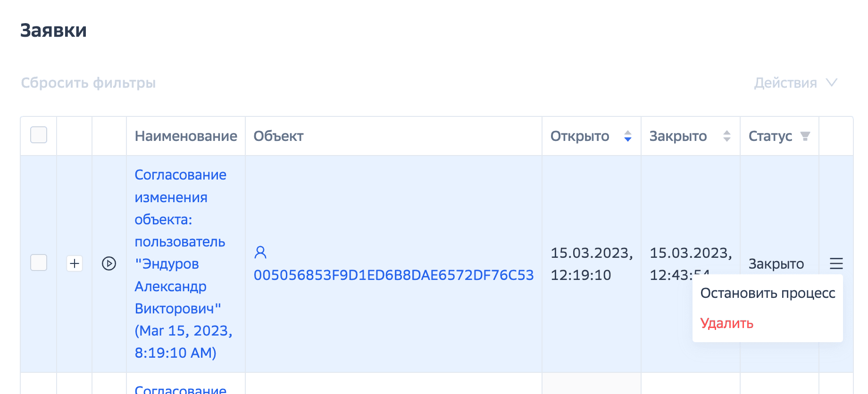Open the Действия dropdown
The image size is (868, 394).
click(x=785, y=83)
